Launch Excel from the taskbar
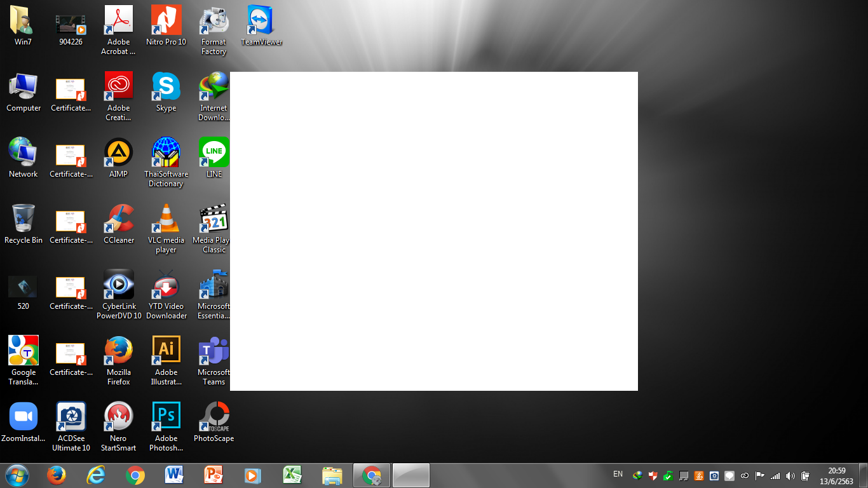 pyautogui.click(x=292, y=475)
